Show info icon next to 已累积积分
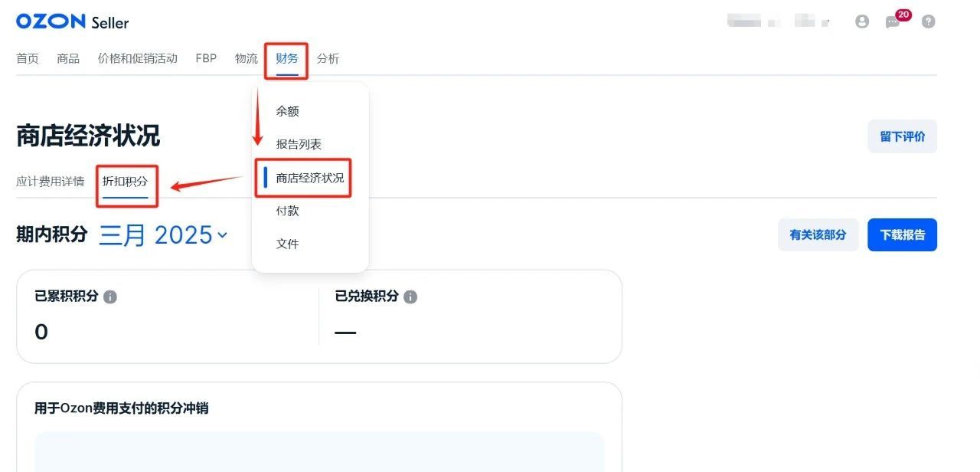 pos(110,297)
